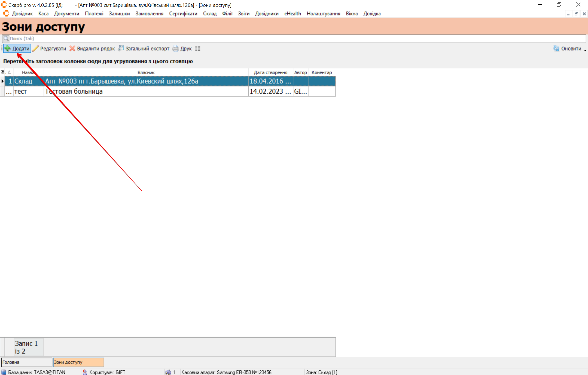This screenshot has height=375, width=588.
Task: Open the Налаштування menu
Action: pyautogui.click(x=323, y=14)
